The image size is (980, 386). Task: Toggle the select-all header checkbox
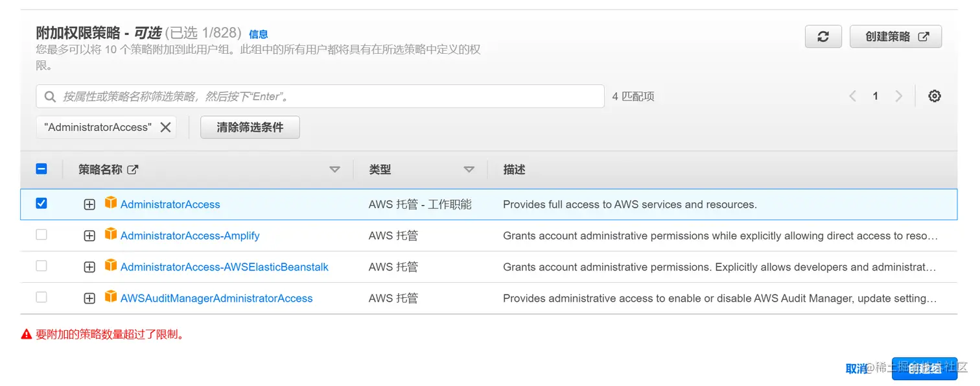(x=41, y=169)
